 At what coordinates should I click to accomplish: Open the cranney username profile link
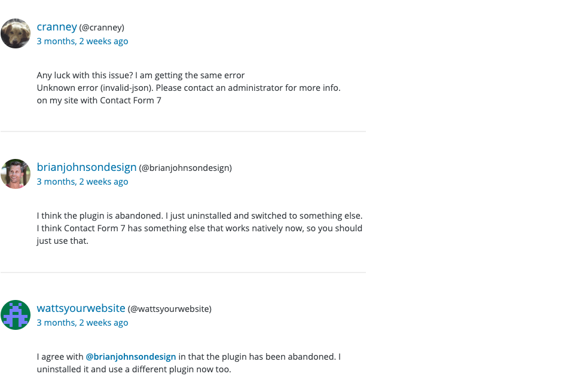(57, 27)
